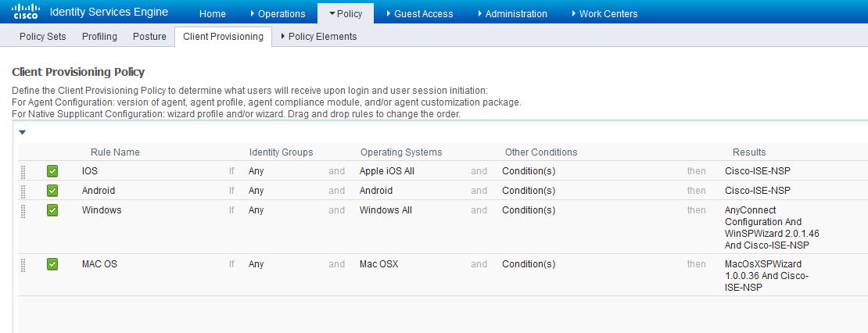The height and width of the screenshot is (333, 868).
Task: Click the Other Conditions column header
Action: tap(541, 152)
